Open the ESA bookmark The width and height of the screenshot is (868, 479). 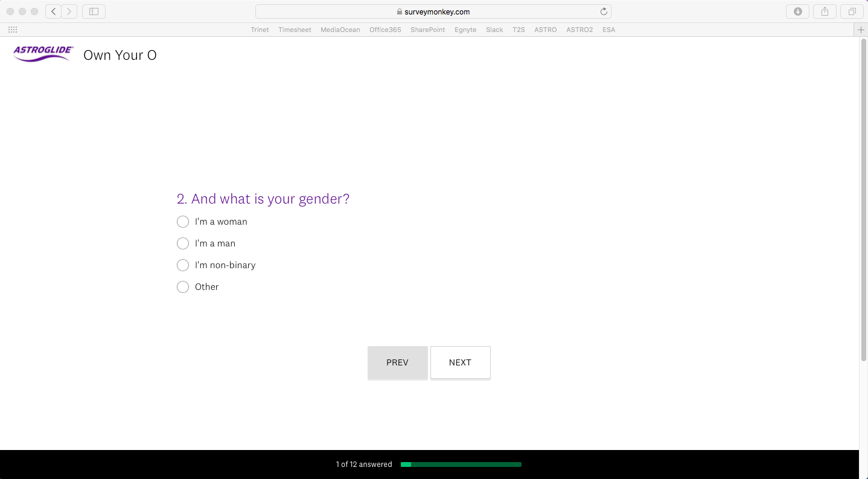click(609, 30)
